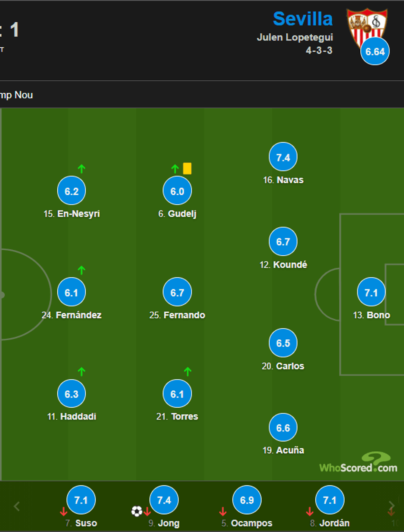Click Ocampos's red substitution arrow

[x=223, y=511]
